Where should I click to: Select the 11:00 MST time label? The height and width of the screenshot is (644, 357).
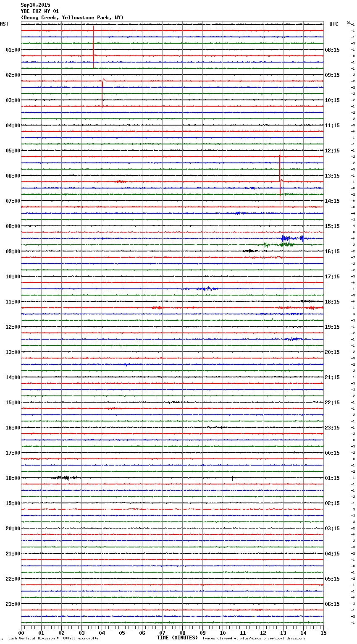(13, 302)
